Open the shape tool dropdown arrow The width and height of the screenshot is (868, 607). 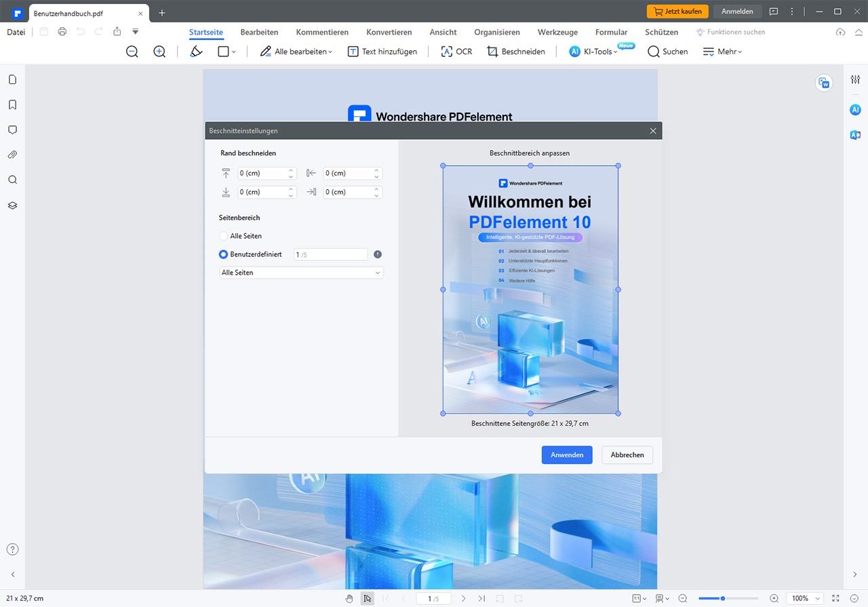coord(234,52)
